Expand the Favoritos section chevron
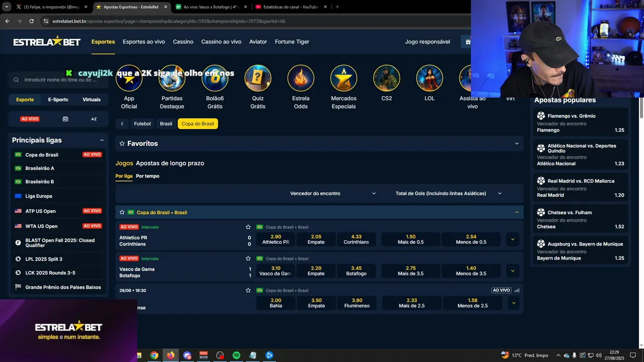The image size is (644, 362). pos(517,143)
